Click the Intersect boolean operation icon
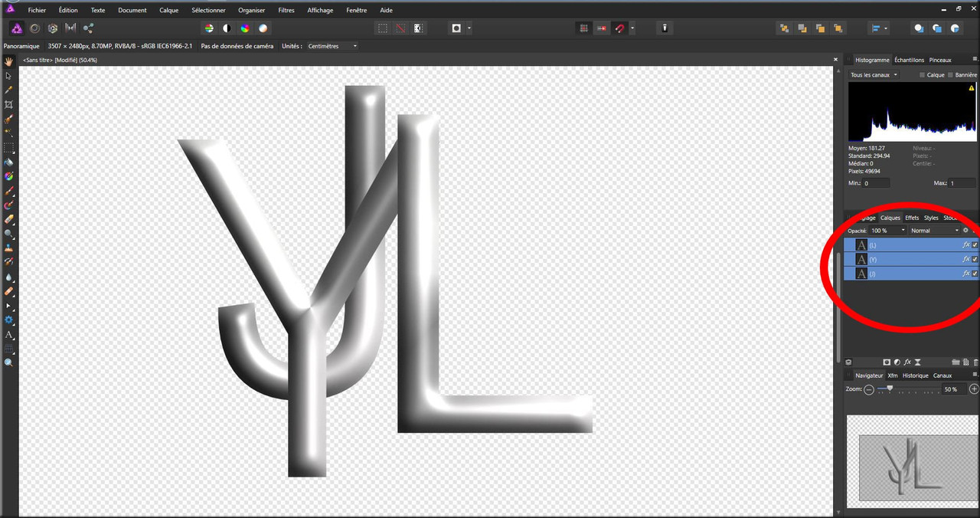The height and width of the screenshot is (518, 980). click(955, 28)
